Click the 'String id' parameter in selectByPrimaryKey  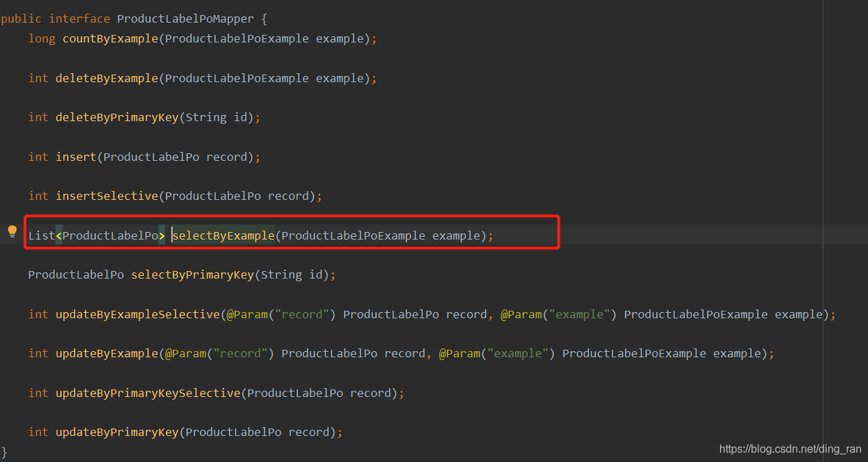pyautogui.click(x=292, y=274)
